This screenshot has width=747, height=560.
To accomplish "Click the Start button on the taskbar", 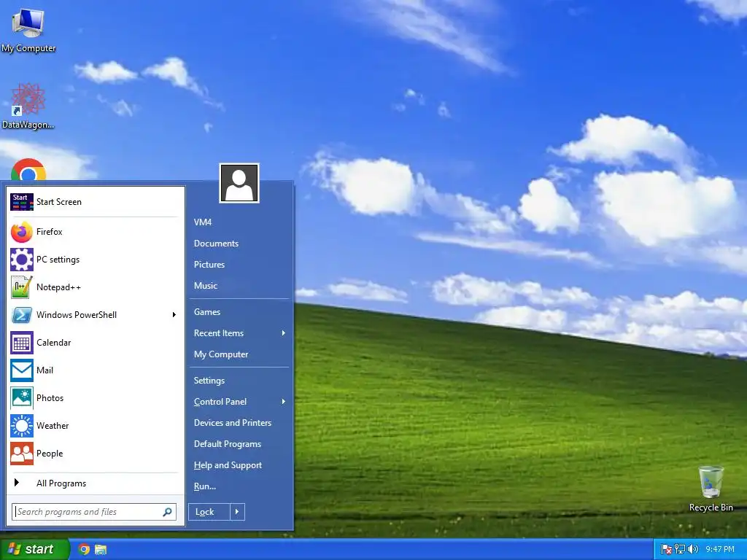I will pyautogui.click(x=34, y=550).
